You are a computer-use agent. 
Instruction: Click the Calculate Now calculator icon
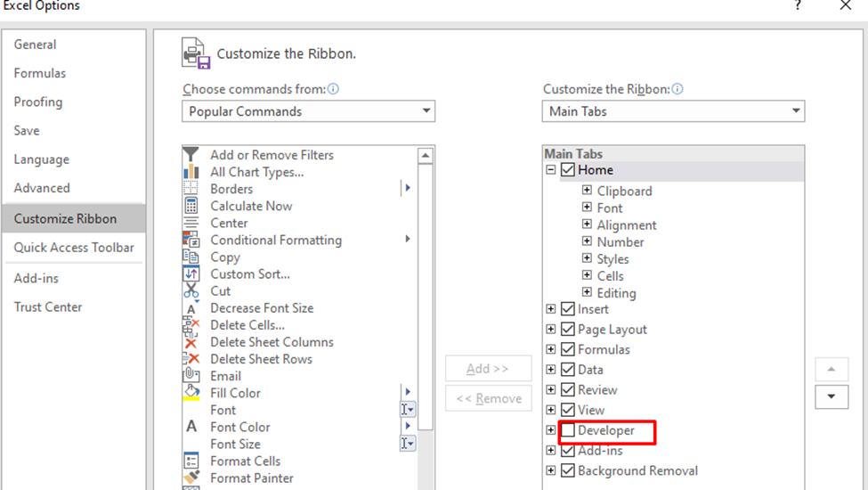point(191,206)
